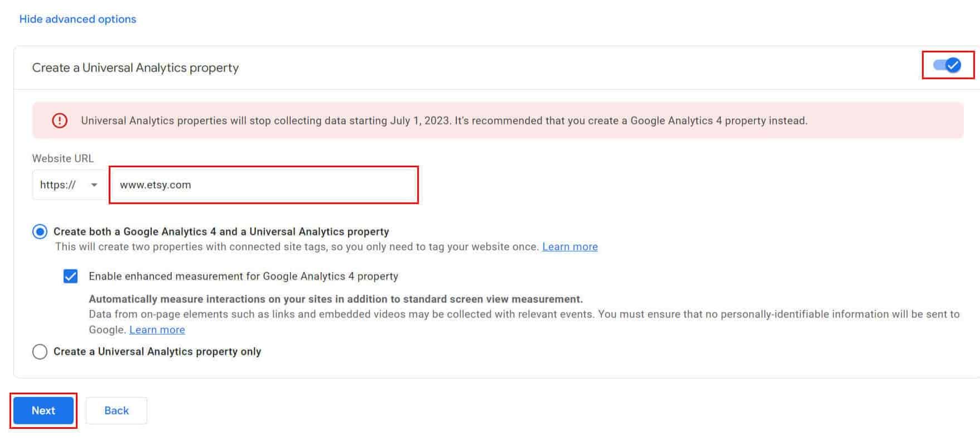The image size is (980, 445).
Task: Click the "Create both a Google Analytics 4" label
Action: pyautogui.click(x=221, y=231)
